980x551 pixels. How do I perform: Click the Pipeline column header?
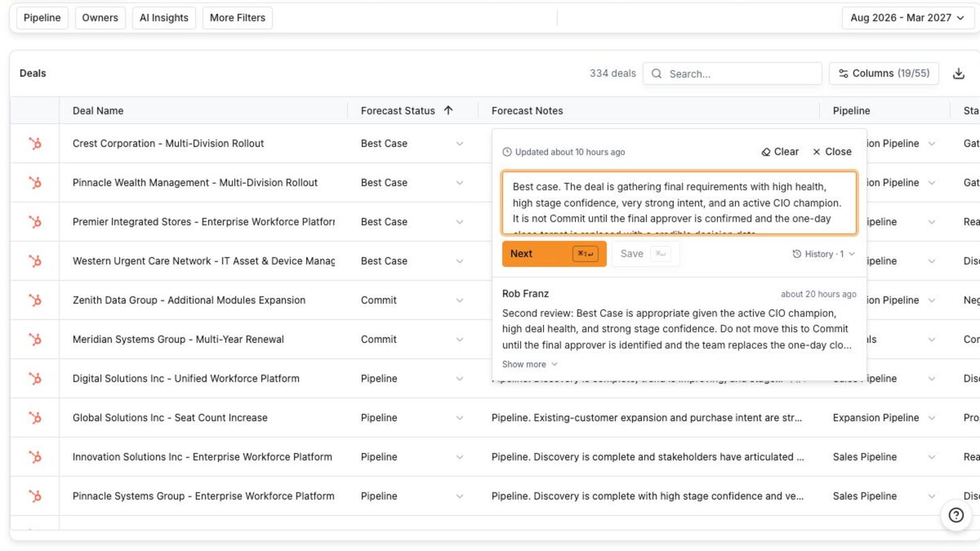851,111
